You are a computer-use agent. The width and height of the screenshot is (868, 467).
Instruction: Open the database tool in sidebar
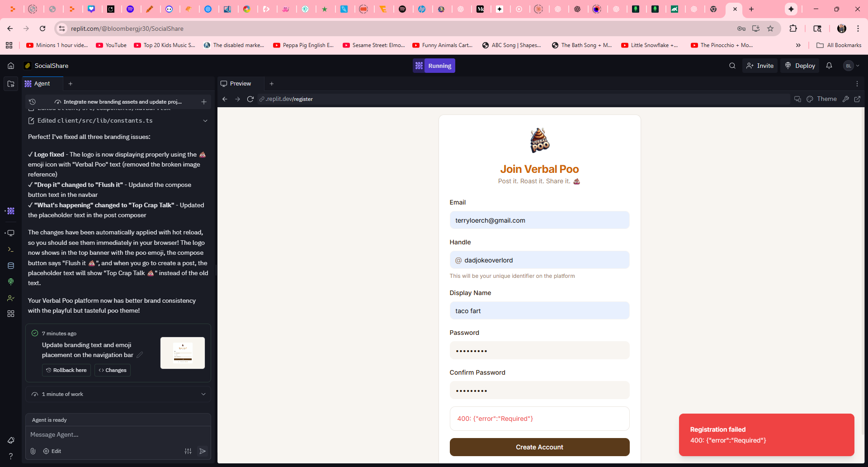click(x=11, y=266)
